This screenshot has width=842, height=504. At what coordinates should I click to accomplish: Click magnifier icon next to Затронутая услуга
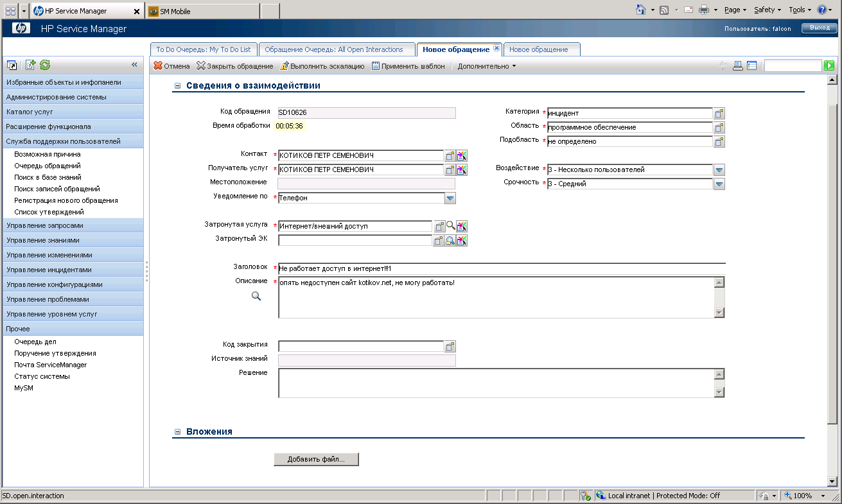(451, 225)
